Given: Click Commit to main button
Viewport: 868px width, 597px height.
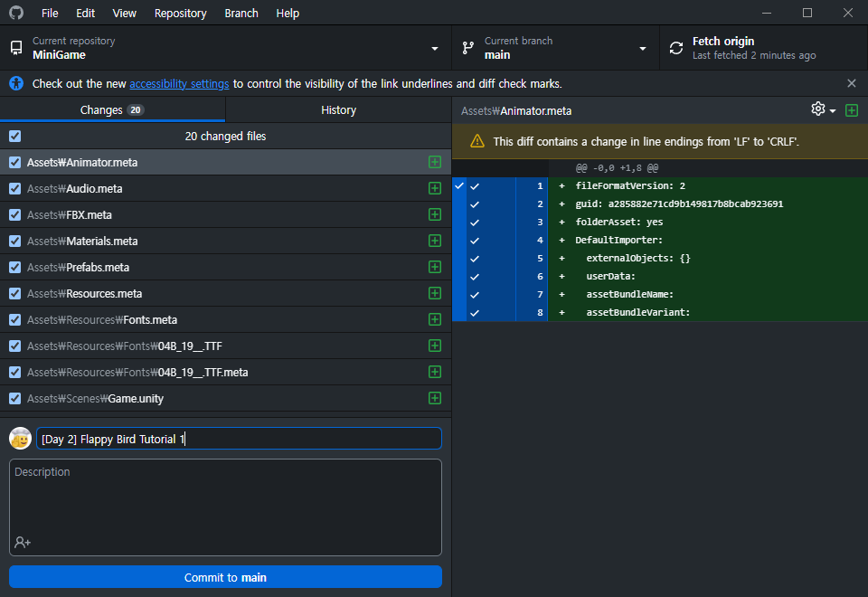Looking at the screenshot, I should tap(225, 577).
